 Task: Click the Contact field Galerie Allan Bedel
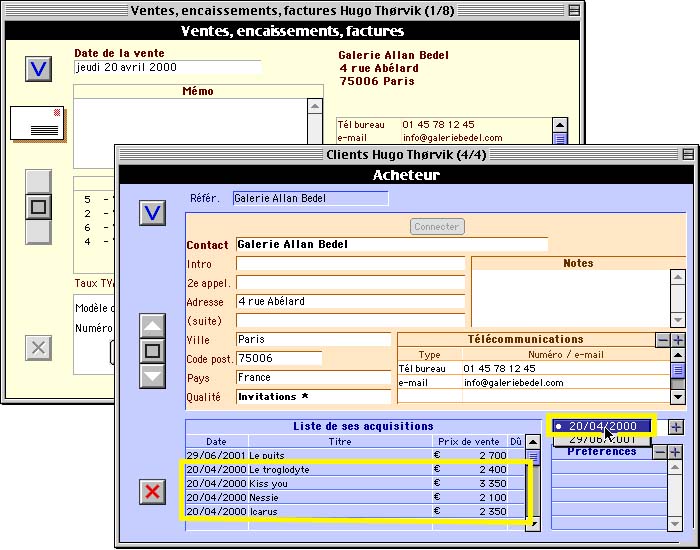coord(392,245)
